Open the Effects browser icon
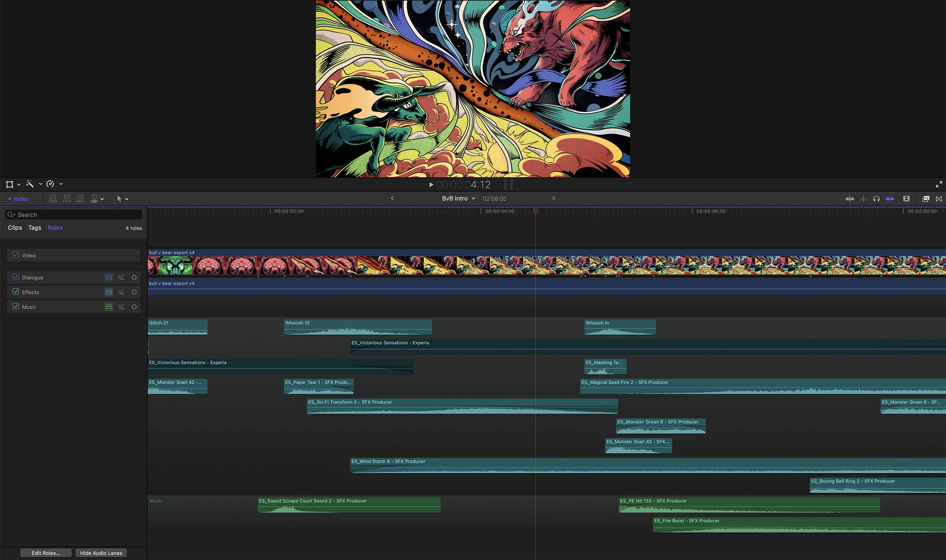 coord(926,199)
